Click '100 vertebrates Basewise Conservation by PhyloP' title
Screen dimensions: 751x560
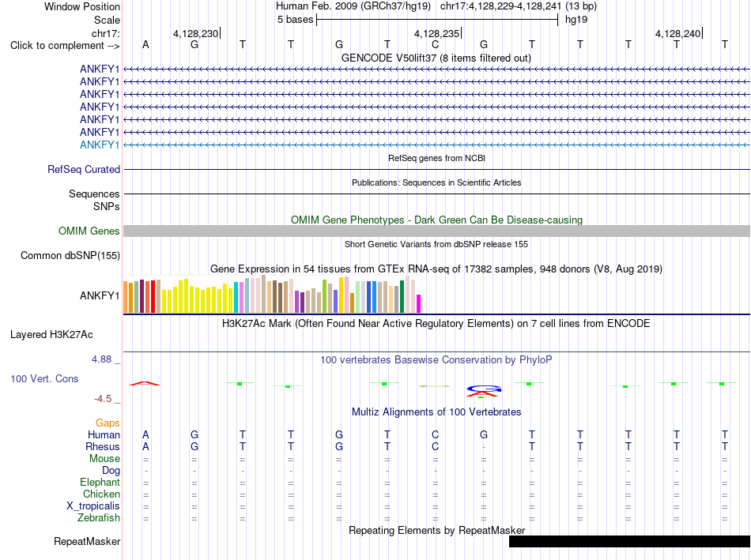[x=436, y=359]
